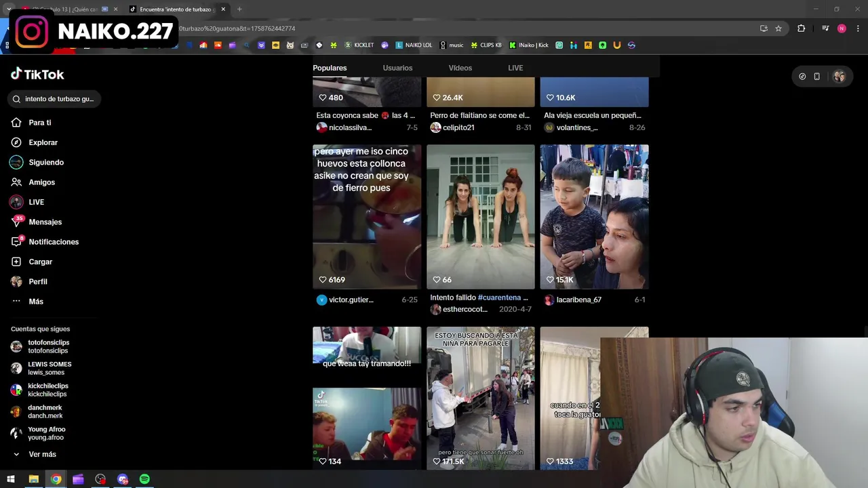The image size is (868, 488).
Task: Open the tab search dropdown arrow
Action: pyautogui.click(x=8, y=9)
